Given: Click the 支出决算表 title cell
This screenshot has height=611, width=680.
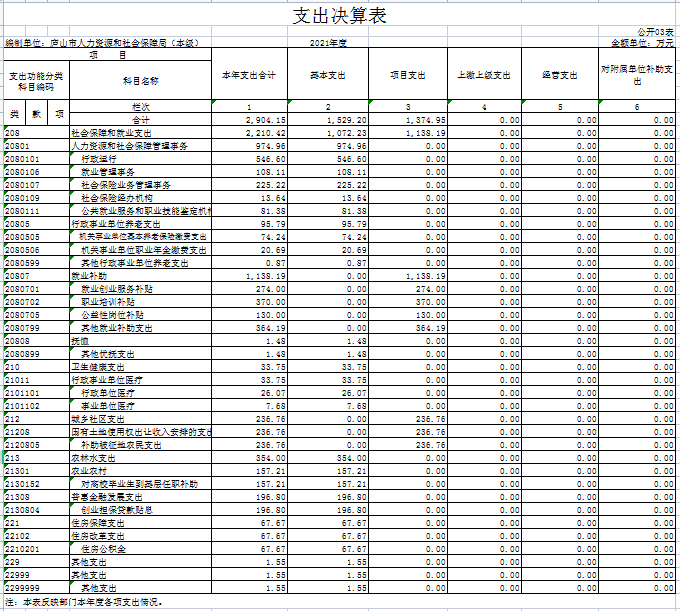Looking at the screenshot, I should 339,16.
